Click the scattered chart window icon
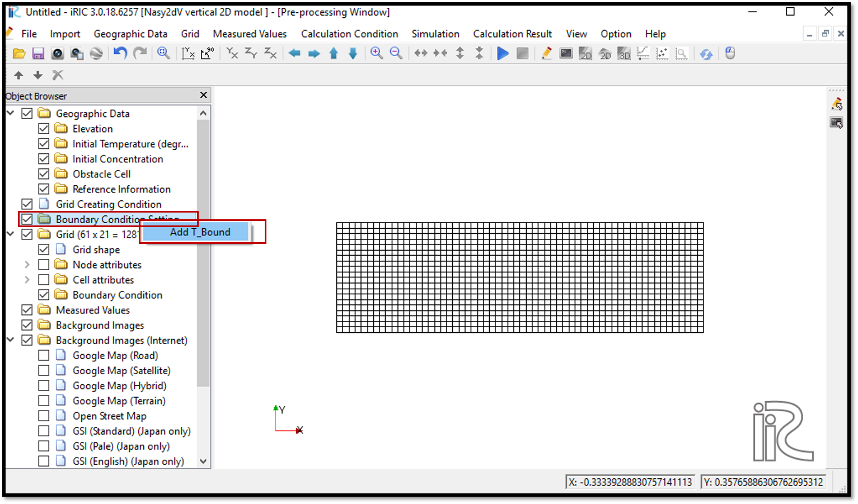Image resolution: width=858 pixels, height=504 pixels. (x=662, y=54)
